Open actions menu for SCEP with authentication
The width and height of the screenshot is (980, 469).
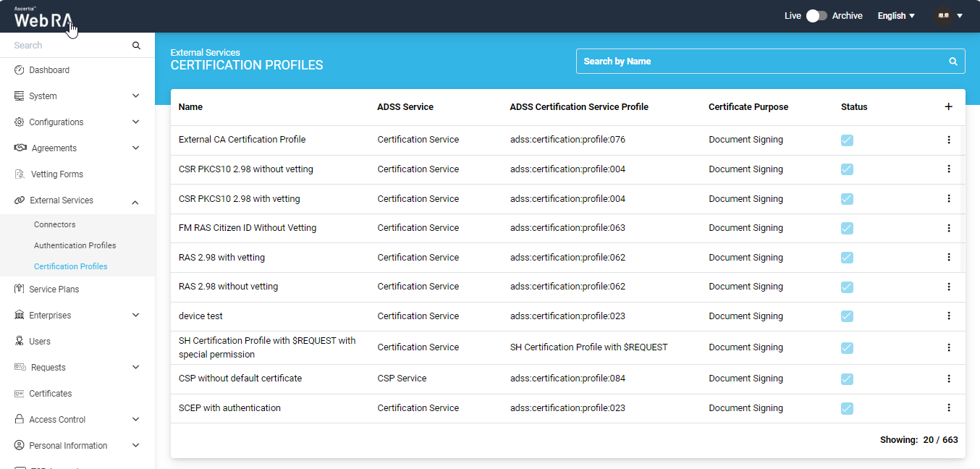click(x=948, y=408)
